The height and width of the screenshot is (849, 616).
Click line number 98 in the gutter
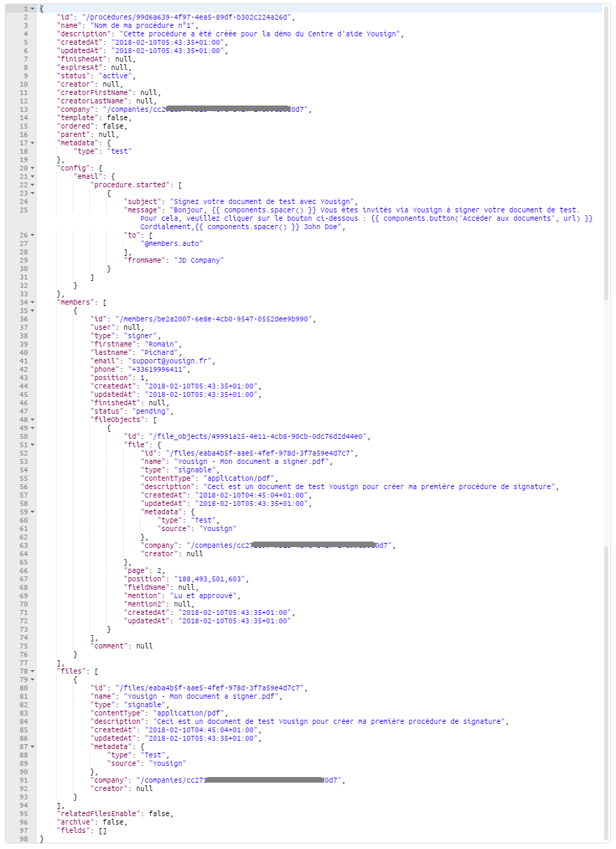coord(24,839)
